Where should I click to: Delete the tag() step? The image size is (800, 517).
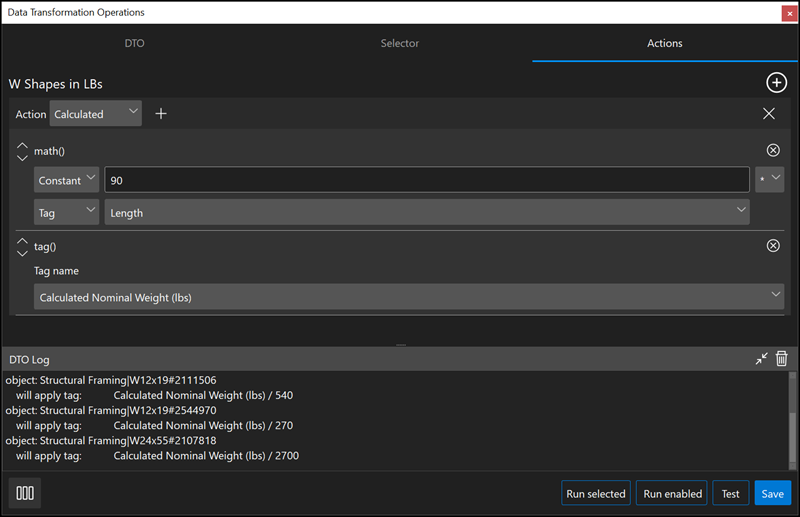tap(773, 246)
